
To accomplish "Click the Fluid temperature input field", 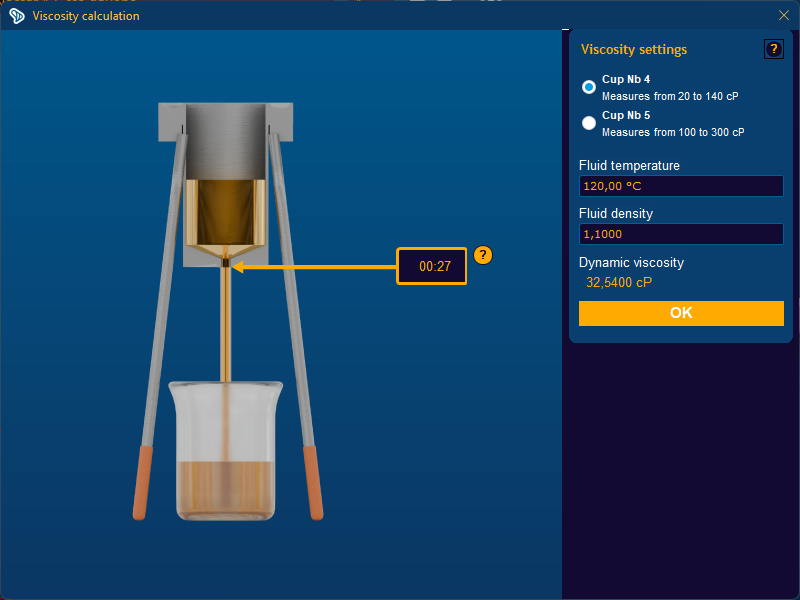I will coord(681,186).
